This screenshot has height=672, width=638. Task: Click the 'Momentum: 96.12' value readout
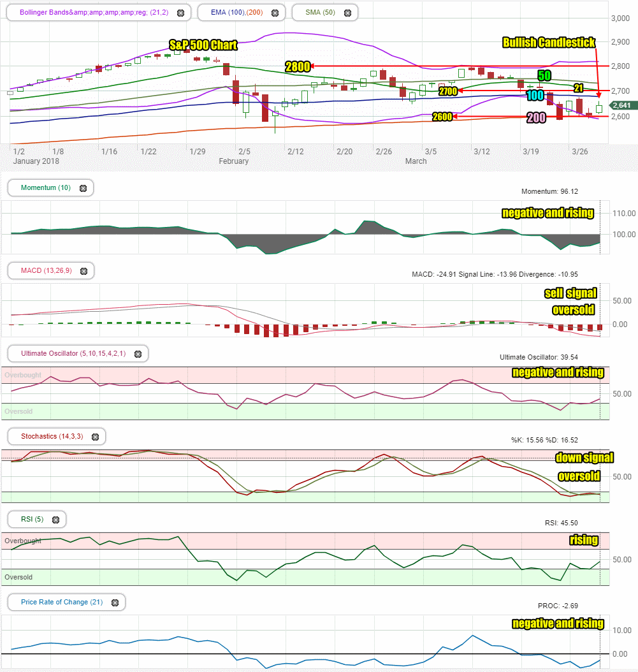549,191
